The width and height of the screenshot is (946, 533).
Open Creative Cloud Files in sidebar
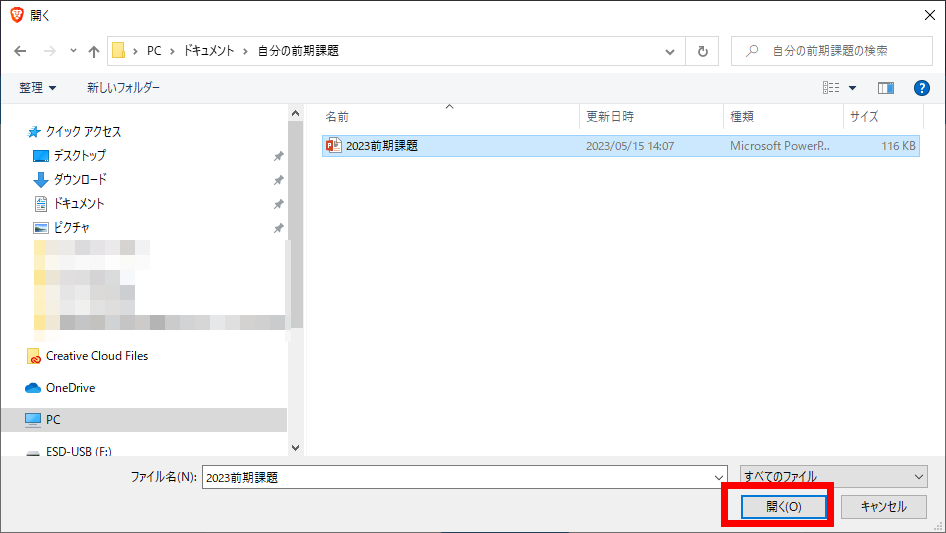[x=97, y=356]
